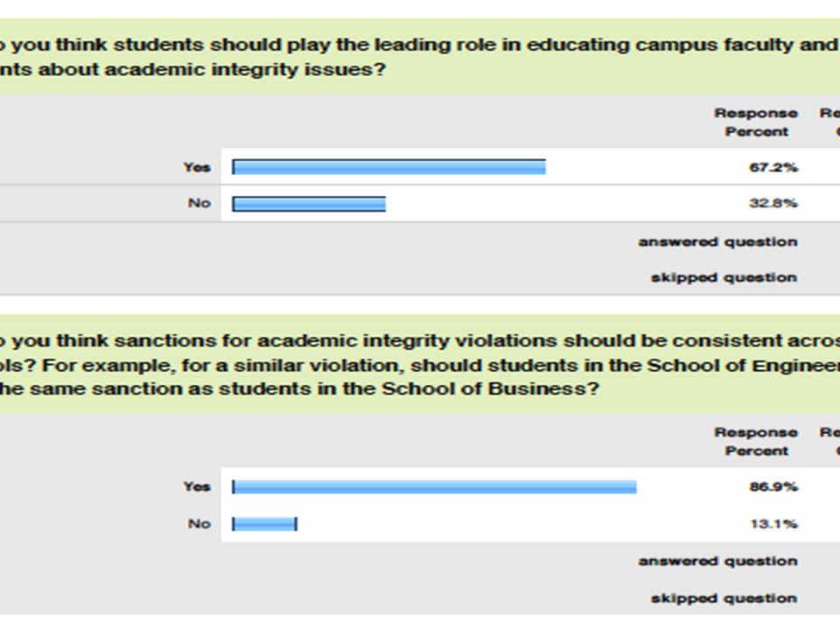This screenshot has width=840, height=630.
Task: Click the academic integrity issues question heading
Action: [420, 57]
